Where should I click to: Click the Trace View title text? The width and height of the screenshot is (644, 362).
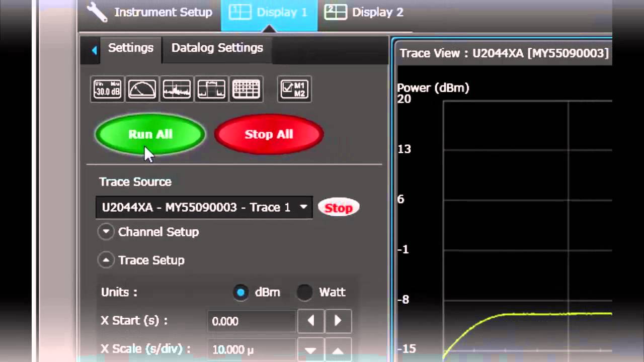[x=504, y=53]
